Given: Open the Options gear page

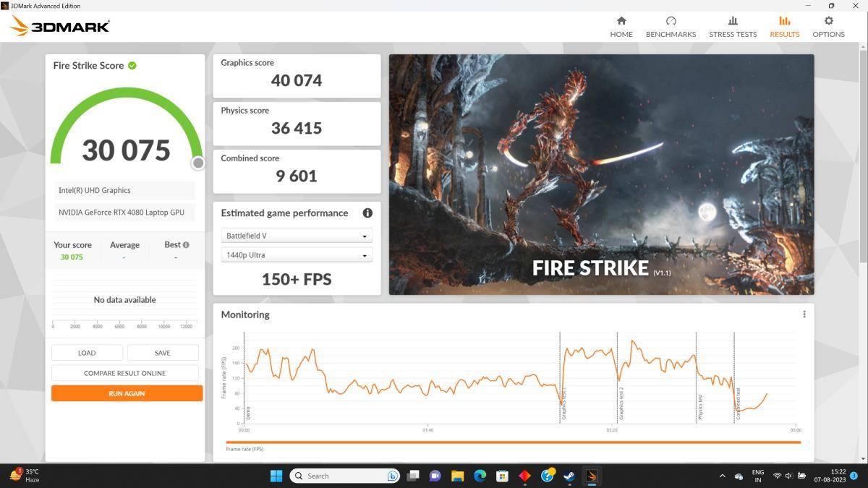Looking at the screenshot, I should click(x=828, y=27).
